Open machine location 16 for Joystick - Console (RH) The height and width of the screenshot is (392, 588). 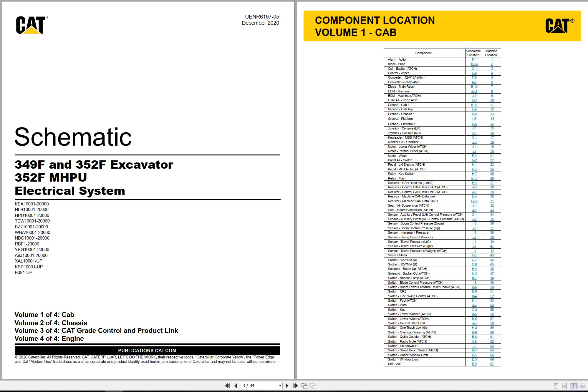click(x=492, y=133)
